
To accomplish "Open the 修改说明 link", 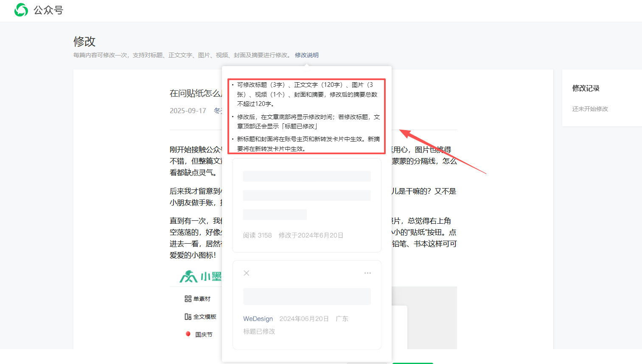I will click(x=306, y=55).
